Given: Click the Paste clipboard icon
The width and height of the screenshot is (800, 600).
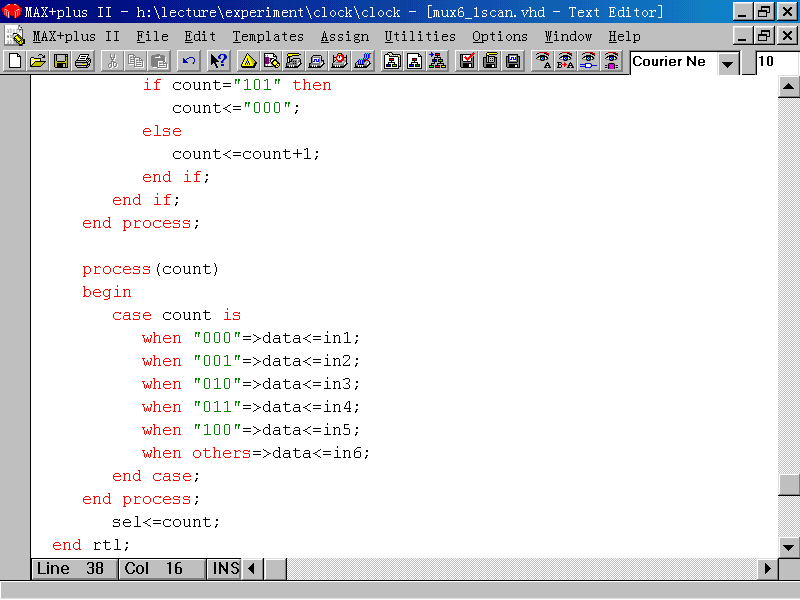Looking at the screenshot, I should pyautogui.click(x=159, y=62).
